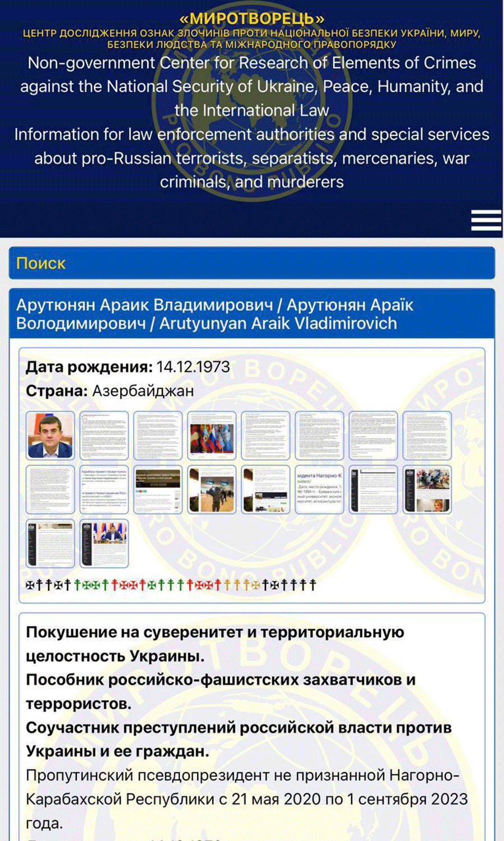504x841 pixels.
Task: Open the dark-banner screenshot thumbnail in row two
Action: (x=158, y=489)
